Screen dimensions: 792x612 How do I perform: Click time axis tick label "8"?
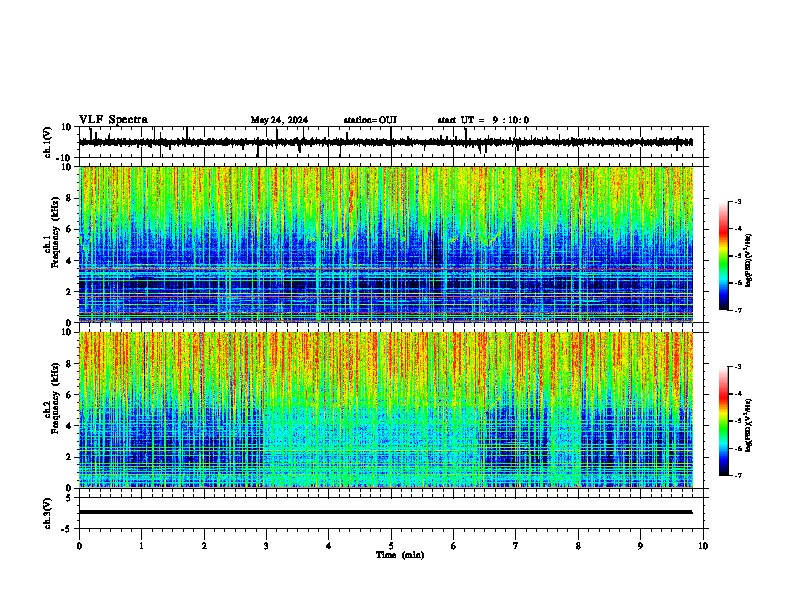[578, 546]
